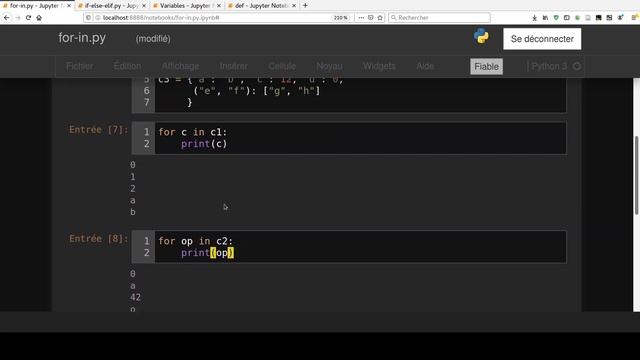The width and height of the screenshot is (640, 360).
Task: Click code line 'print(c)' in cell 7
Action: [x=204, y=144]
